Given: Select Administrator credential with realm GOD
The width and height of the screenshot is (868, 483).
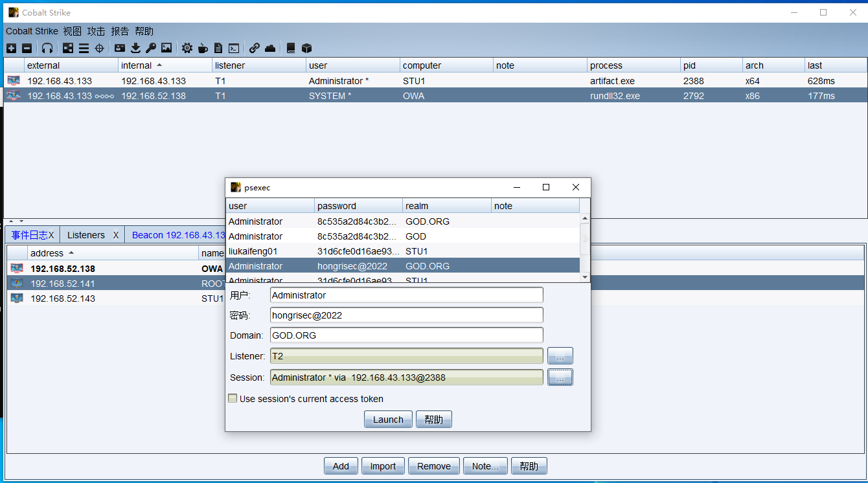Looking at the screenshot, I should [402, 236].
